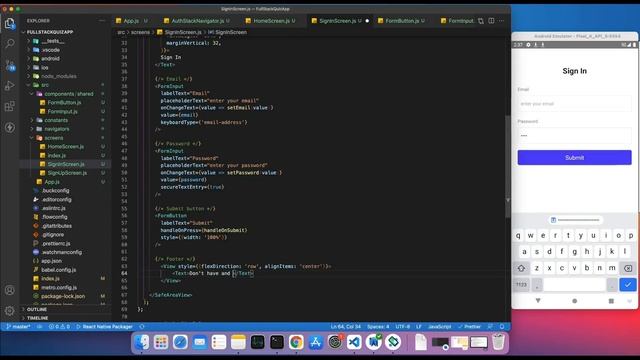The height and width of the screenshot is (360, 640).
Task: Click the split editor right icon
Action: [x=491, y=20]
